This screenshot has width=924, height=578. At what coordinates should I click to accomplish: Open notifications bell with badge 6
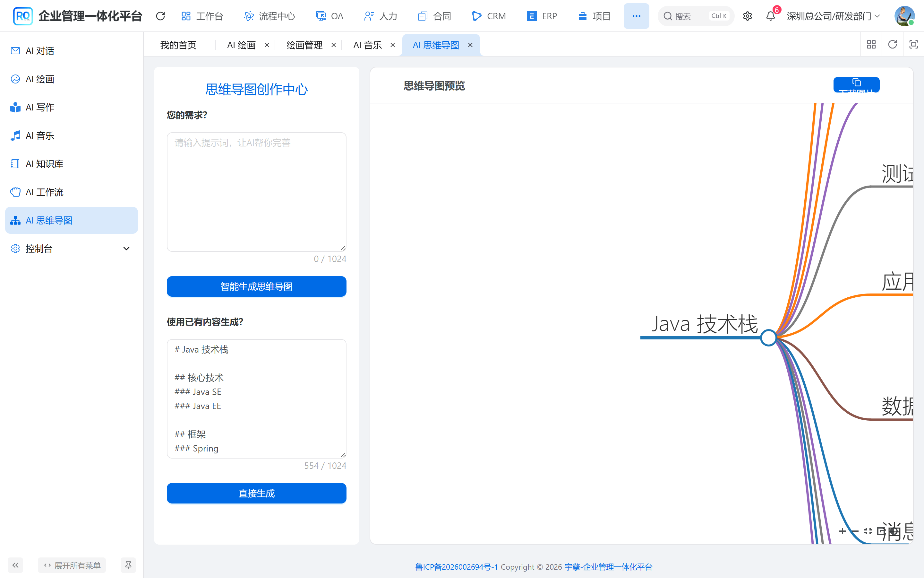tap(771, 16)
